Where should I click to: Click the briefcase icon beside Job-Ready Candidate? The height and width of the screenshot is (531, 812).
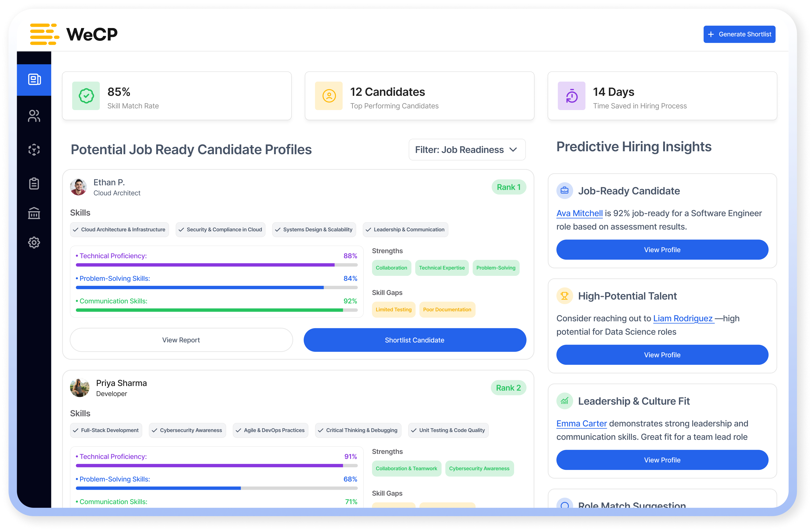565,190
